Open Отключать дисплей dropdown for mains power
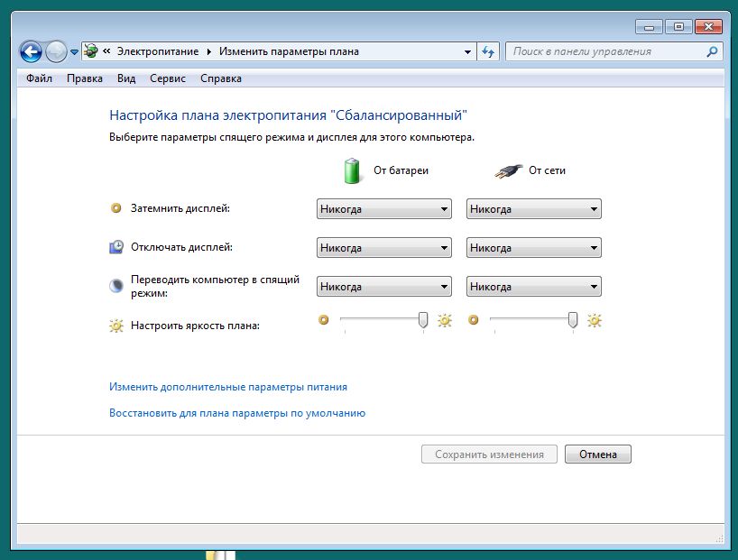738x560 pixels. click(534, 247)
